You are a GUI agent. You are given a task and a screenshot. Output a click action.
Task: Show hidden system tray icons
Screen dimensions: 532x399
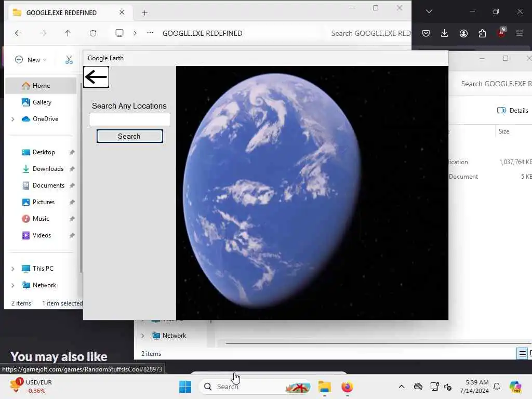pos(402,387)
